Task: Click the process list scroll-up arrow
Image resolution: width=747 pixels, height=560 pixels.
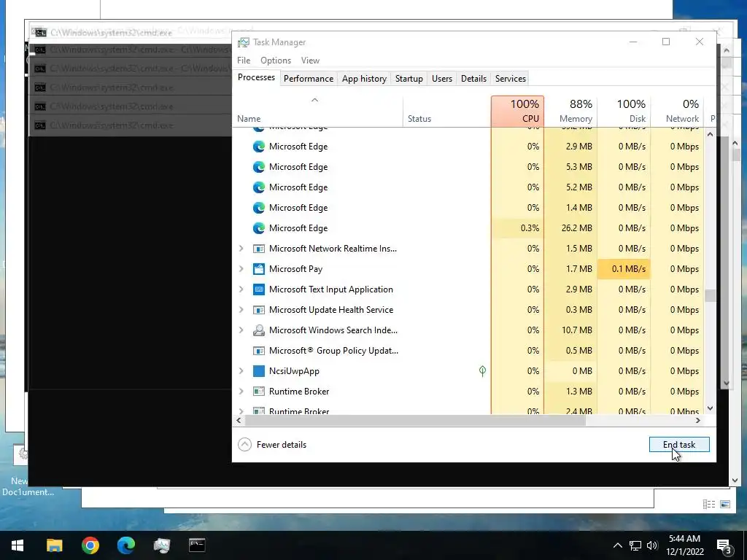Action: (x=710, y=134)
